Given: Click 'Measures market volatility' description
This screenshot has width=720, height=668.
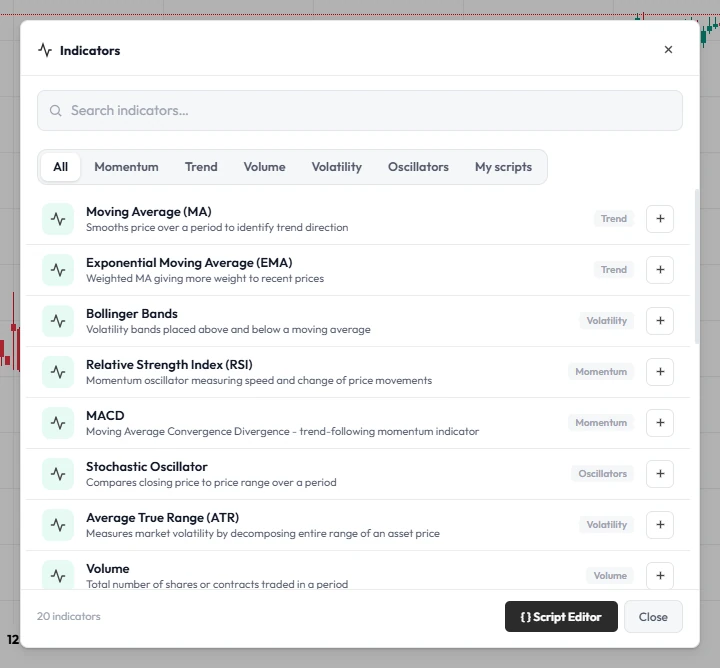Looking at the screenshot, I should [x=263, y=533].
